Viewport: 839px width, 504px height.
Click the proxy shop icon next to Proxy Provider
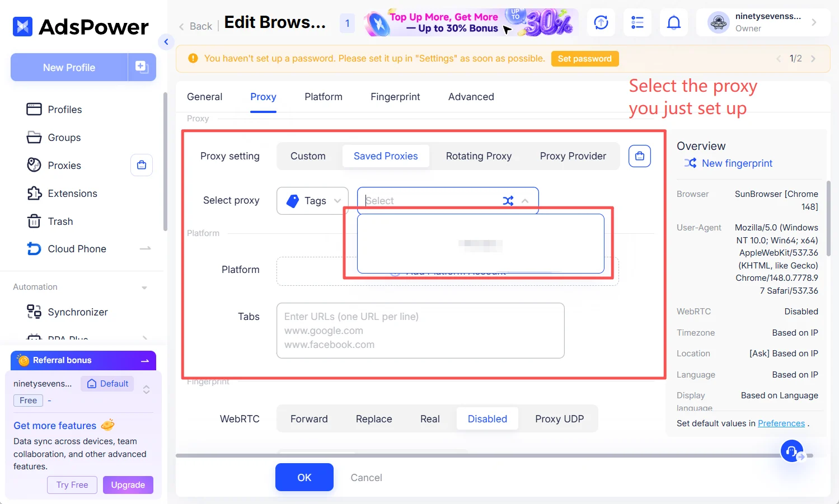pyautogui.click(x=640, y=156)
